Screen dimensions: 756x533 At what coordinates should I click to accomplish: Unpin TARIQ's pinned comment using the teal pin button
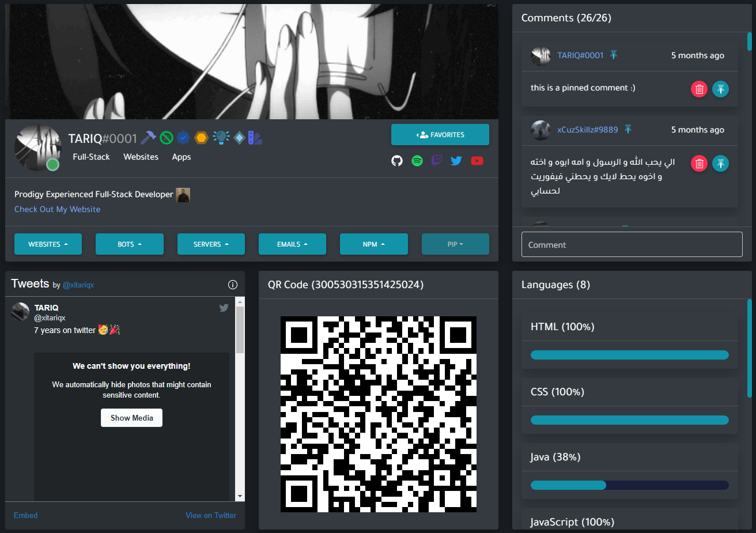pos(720,89)
